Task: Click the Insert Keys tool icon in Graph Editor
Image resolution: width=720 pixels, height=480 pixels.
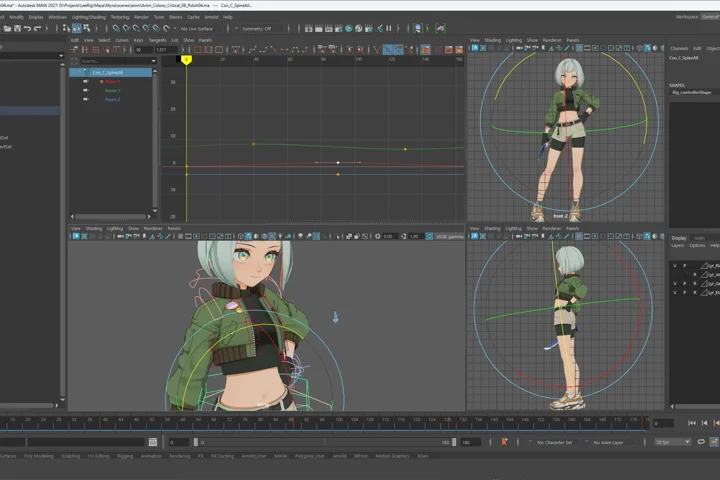Action: (x=85, y=50)
